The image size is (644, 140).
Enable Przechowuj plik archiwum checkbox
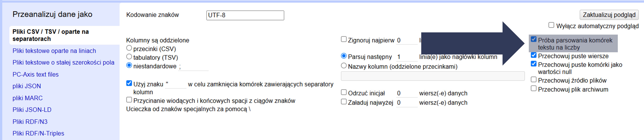pos(533,89)
